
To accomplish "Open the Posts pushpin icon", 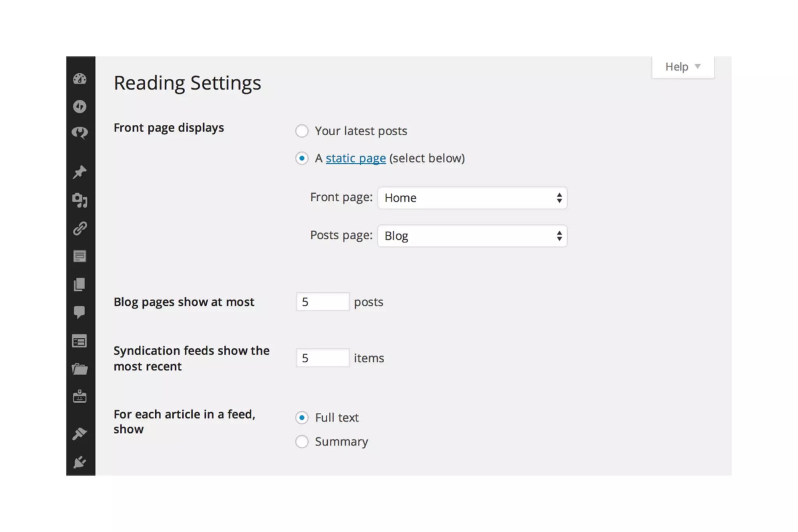I will tap(80, 172).
